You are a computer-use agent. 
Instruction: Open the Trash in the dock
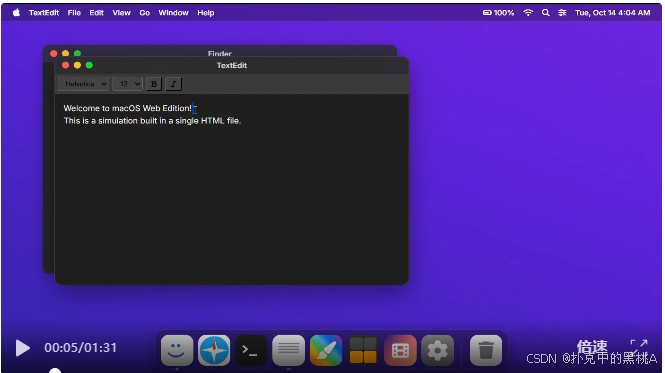point(486,350)
